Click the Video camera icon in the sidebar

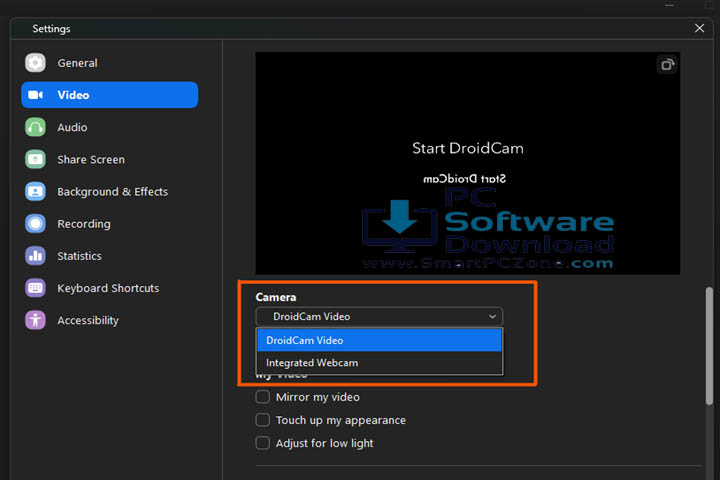tap(35, 95)
